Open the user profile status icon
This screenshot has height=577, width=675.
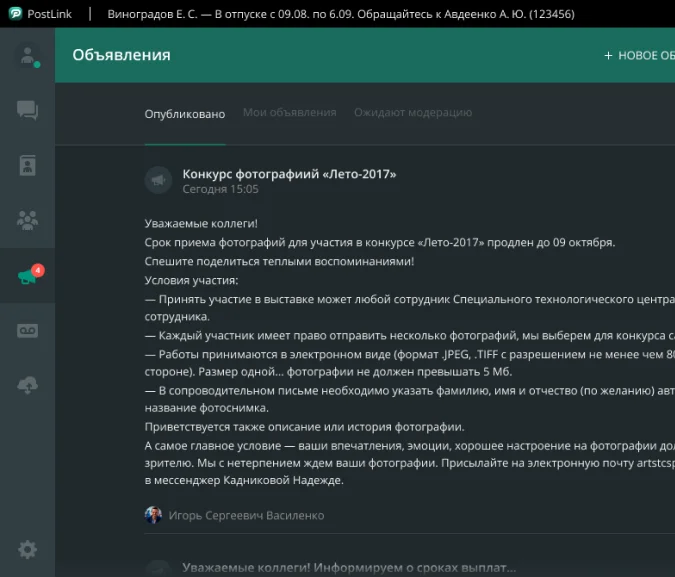pos(27,56)
